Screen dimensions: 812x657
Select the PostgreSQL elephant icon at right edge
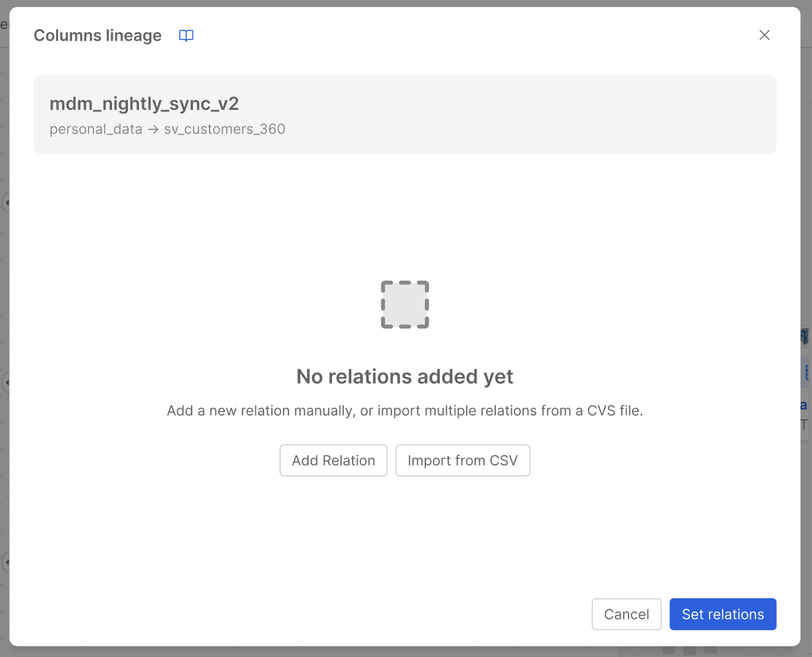804,337
